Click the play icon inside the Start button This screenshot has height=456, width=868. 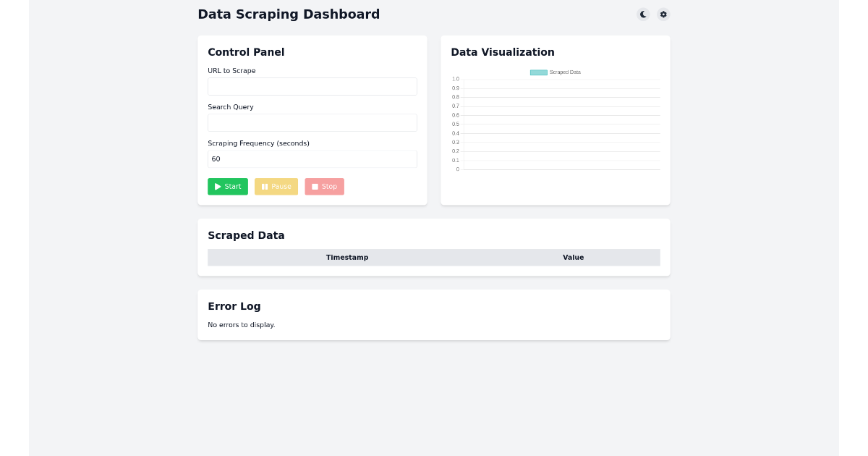(x=217, y=186)
